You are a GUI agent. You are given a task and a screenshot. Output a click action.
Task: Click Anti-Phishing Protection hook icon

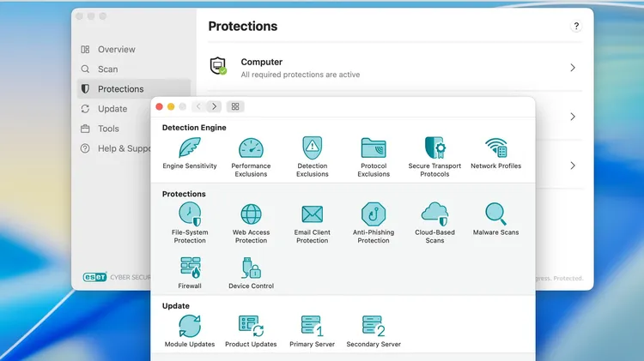coord(374,214)
